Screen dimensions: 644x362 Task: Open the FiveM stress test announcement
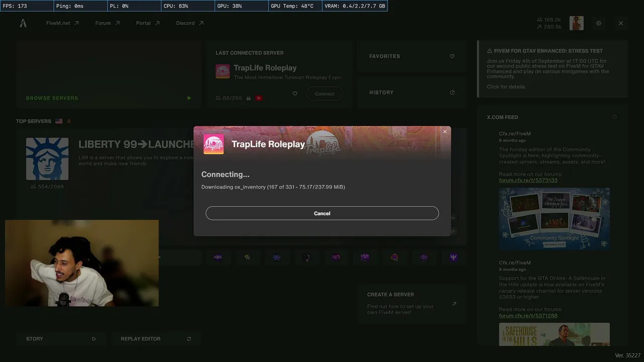coord(552,69)
